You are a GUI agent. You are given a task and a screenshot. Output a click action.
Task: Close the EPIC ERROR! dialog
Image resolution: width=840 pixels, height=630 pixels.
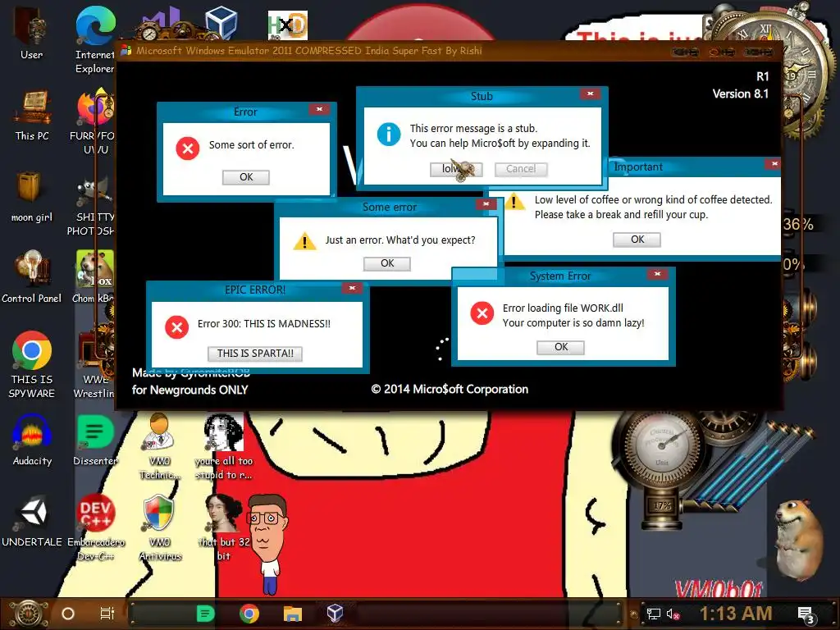(352, 288)
